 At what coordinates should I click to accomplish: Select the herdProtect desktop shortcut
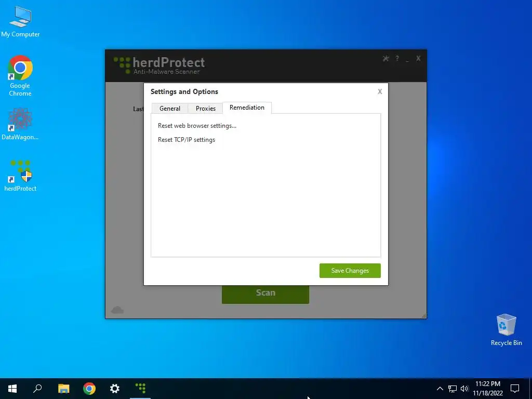click(x=20, y=176)
